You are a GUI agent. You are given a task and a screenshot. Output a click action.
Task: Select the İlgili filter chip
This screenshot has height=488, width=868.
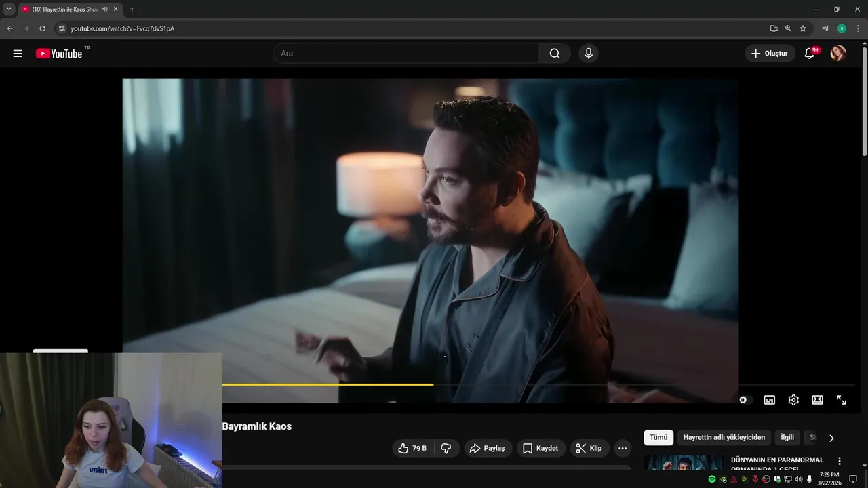(787, 437)
